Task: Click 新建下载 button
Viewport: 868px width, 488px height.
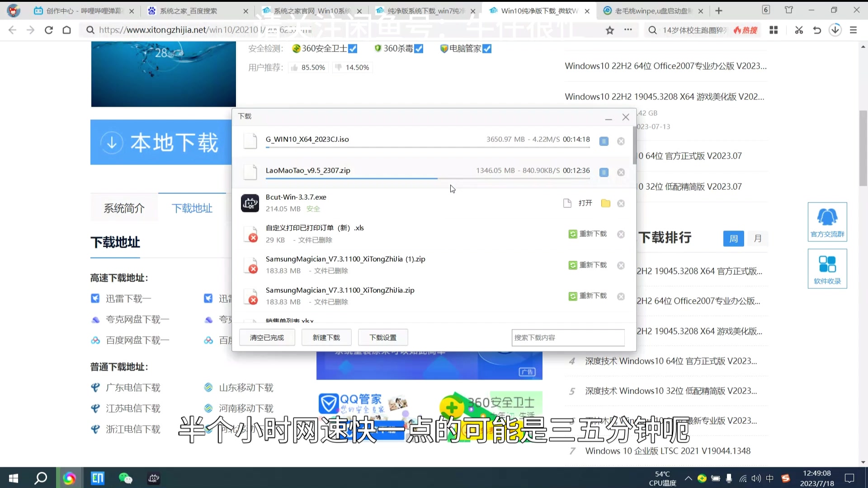Action: pyautogui.click(x=326, y=338)
